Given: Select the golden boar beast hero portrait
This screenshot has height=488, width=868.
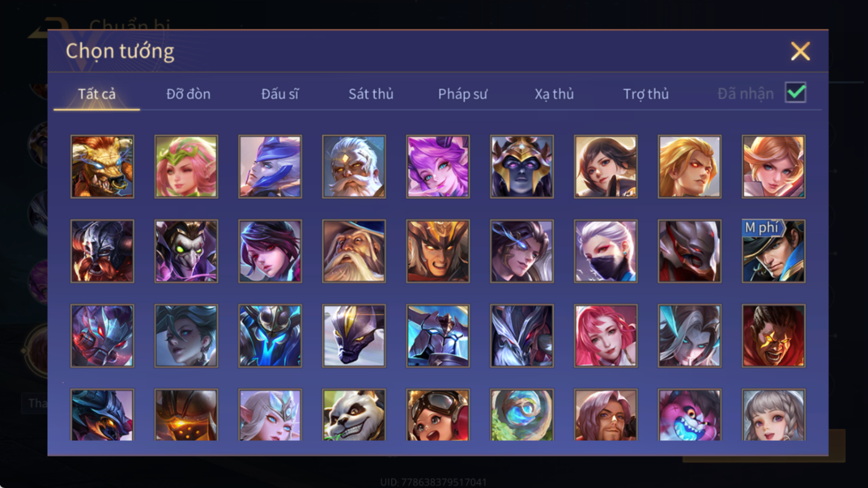Looking at the screenshot, I should pyautogui.click(x=102, y=167).
